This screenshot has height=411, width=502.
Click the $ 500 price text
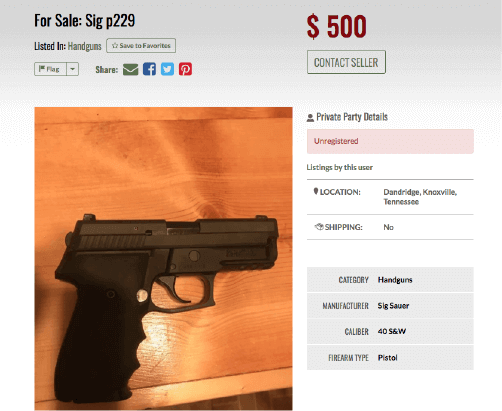(336, 26)
